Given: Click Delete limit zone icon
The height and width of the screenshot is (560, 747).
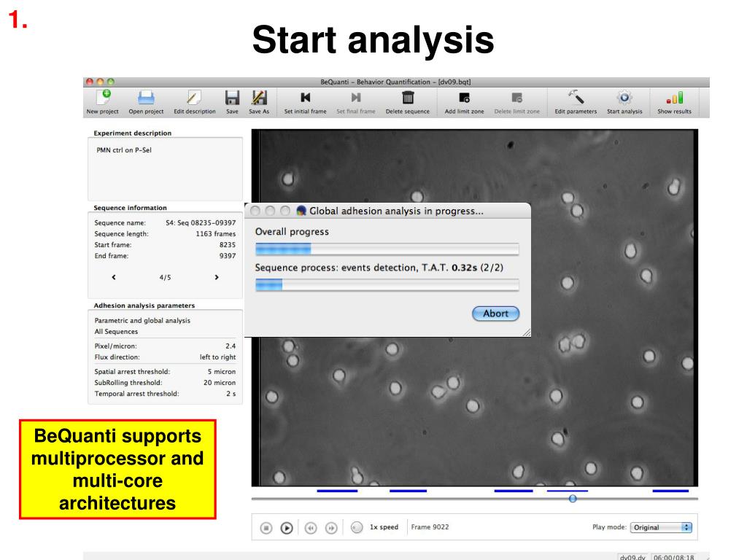Looking at the screenshot, I should pyautogui.click(x=517, y=102).
